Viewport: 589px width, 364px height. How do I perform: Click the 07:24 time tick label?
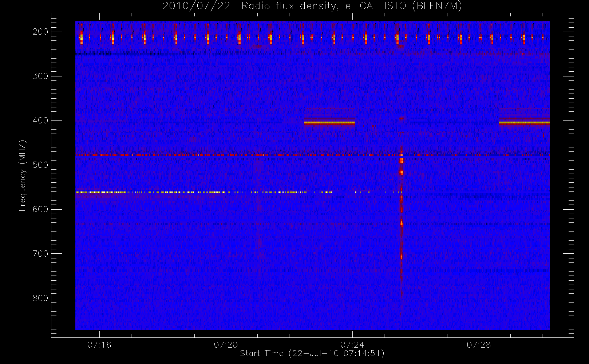click(x=352, y=345)
